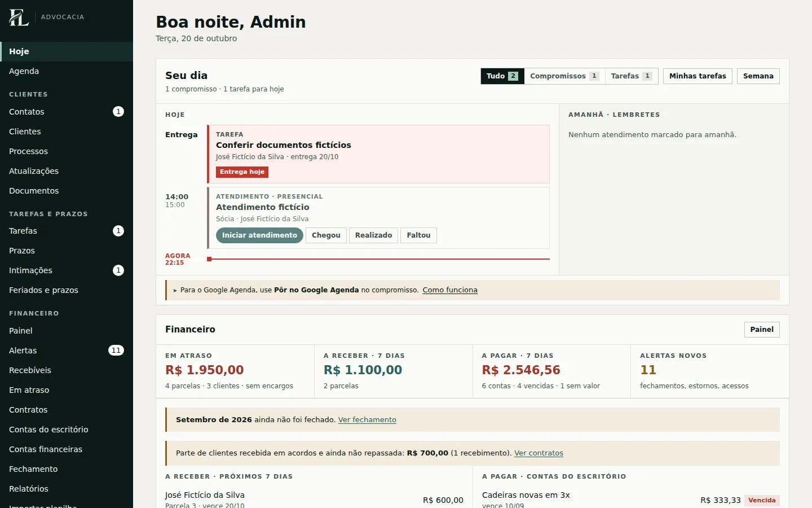812x508 pixels.
Task: Open Contatos in the sidebar
Action: pyautogui.click(x=67, y=112)
